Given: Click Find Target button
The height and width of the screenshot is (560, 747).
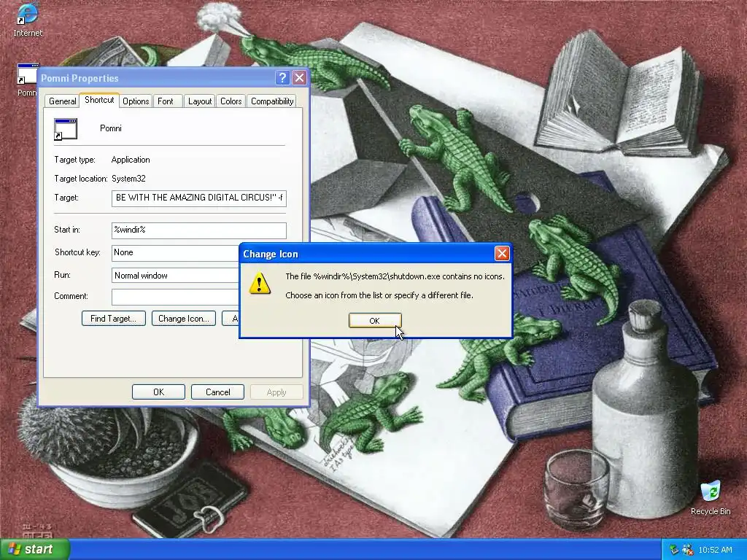Looking at the screenshot, I should tap(113, 319).
